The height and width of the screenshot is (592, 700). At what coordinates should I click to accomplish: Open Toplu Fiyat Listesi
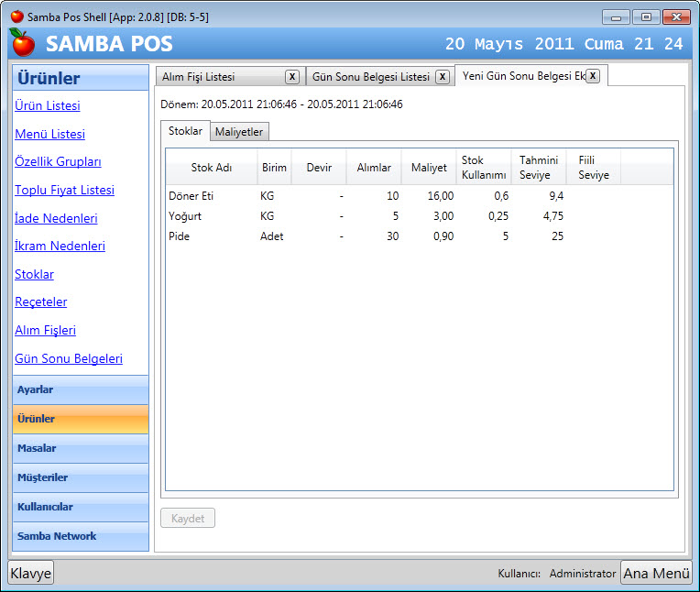[64, 190]
